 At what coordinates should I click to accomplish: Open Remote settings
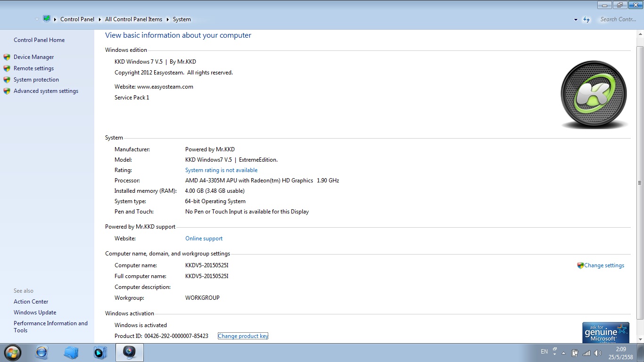(33, 68)
